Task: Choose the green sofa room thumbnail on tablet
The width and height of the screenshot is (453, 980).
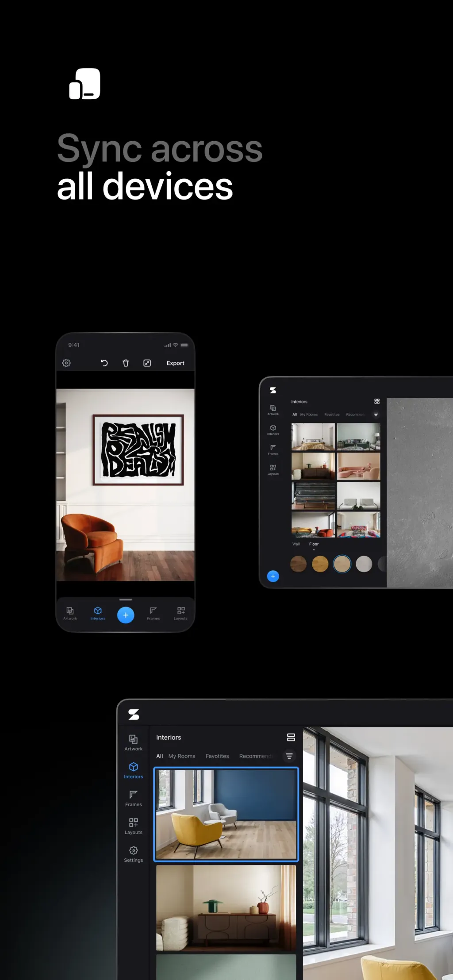Action: pos(358,437)
